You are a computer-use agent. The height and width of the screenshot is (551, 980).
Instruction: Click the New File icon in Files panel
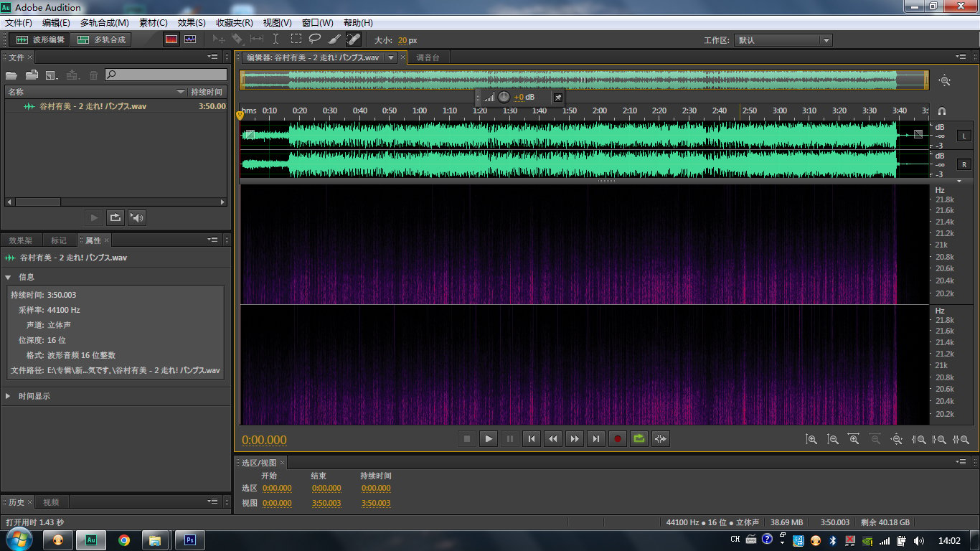(52, 75)
